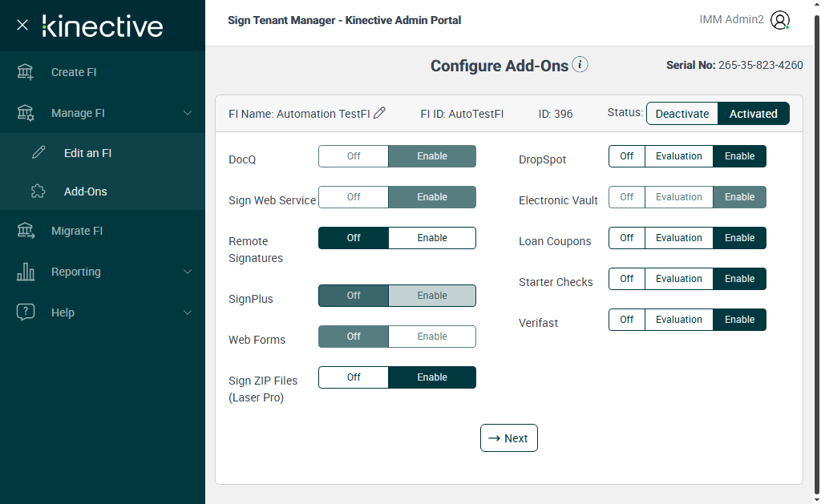Viewport: 821px width, 504px height.
Task: Set Sign Web Service to Enable
Action: [x=432, y=197]
